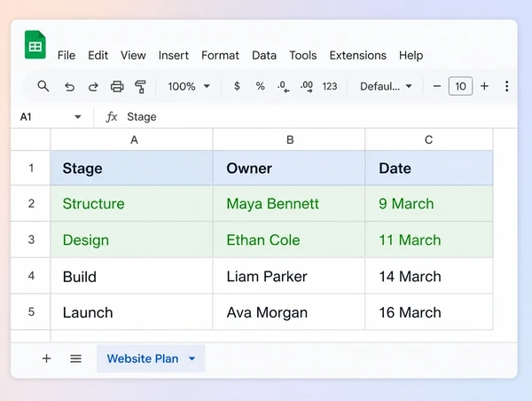Click the print icon
532x401 pixels.
tap(117, 87)
